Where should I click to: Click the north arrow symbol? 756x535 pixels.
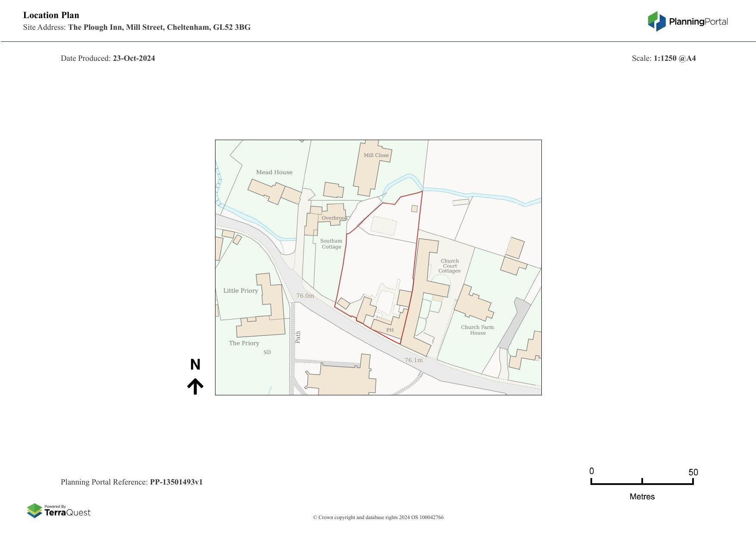click(195, 386)
